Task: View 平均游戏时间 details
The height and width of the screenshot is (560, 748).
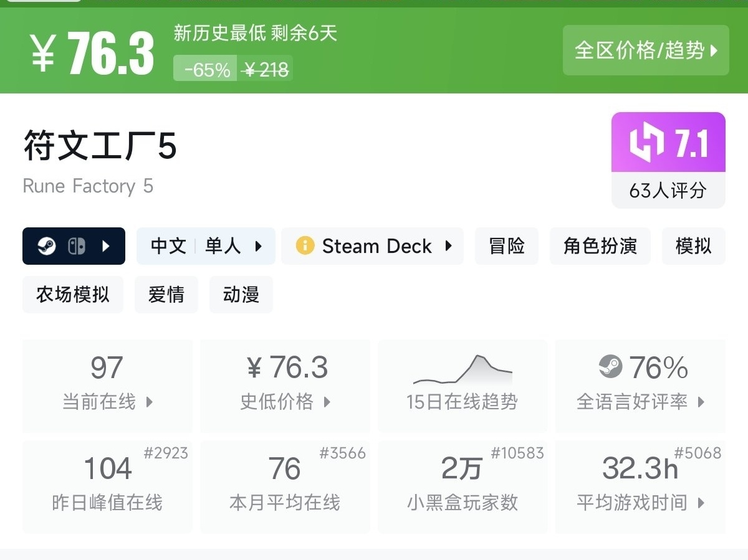Action: (x=640, y=486)
